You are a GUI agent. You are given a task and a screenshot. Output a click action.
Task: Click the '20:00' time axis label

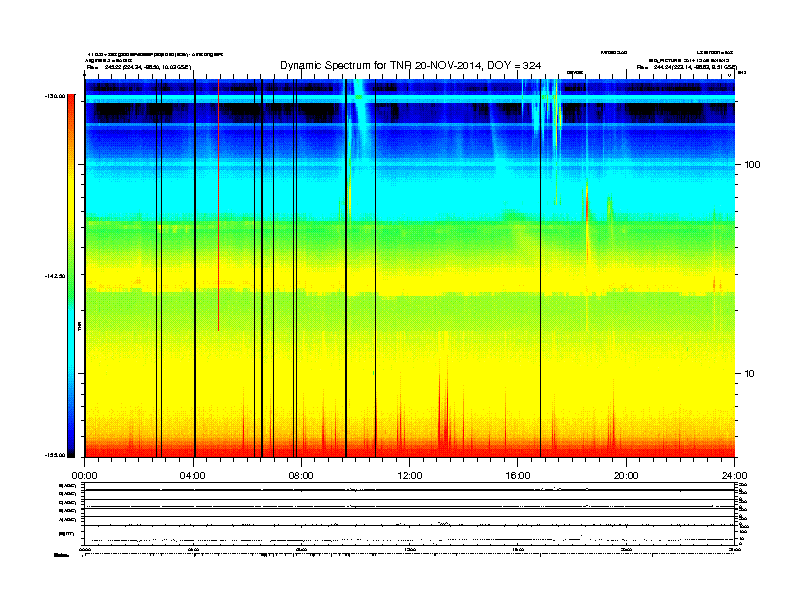pyautogui.click(x=626, y=476)
